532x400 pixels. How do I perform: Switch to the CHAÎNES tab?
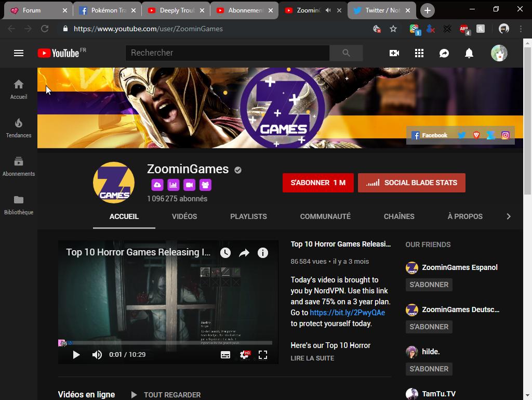coord(399,216)
